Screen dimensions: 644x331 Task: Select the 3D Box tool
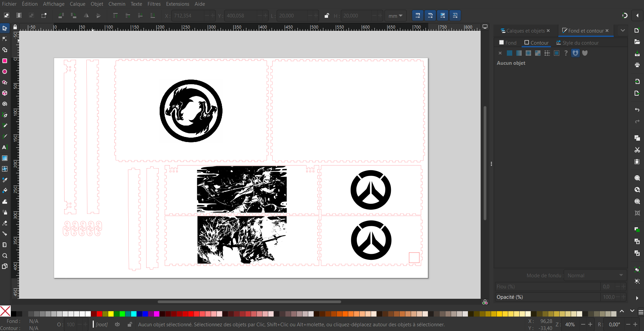point(5,93)
